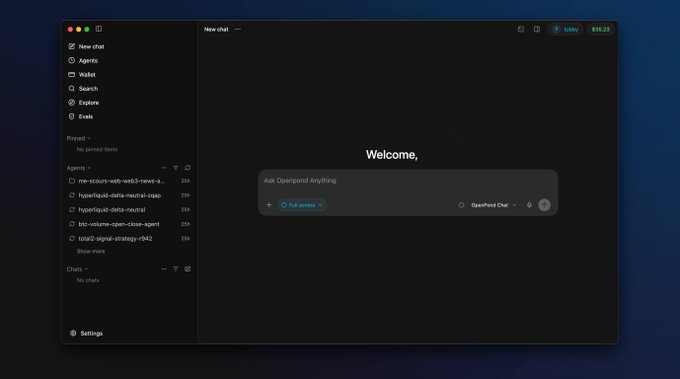Open hyperliquid-delta-neutral-zqap agent
The width and height of the screenshot is (680, 379).
[x=130, y=196]
